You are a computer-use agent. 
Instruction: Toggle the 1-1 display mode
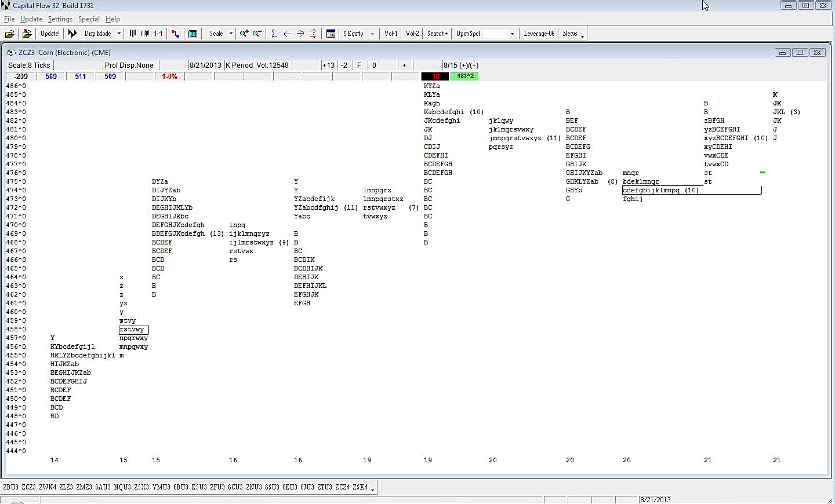tap(158, 34)
